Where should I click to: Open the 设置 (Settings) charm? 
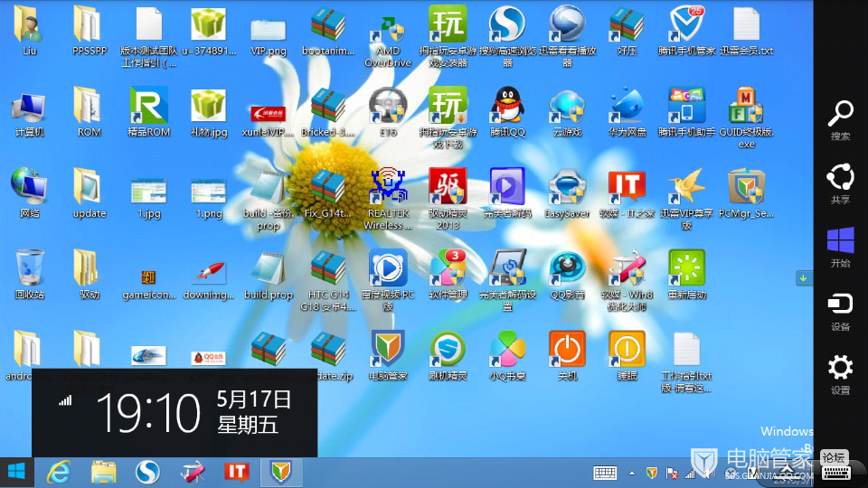pos(840,375)
